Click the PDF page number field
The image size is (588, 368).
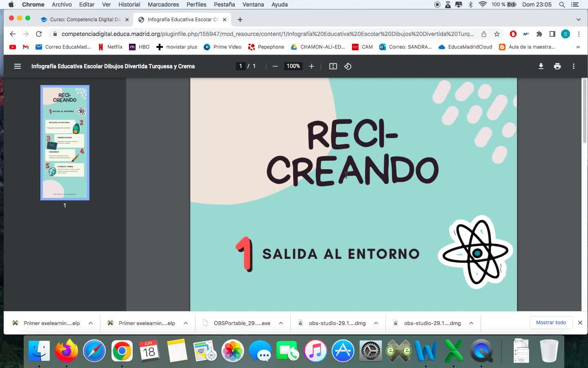click(241, 66)
